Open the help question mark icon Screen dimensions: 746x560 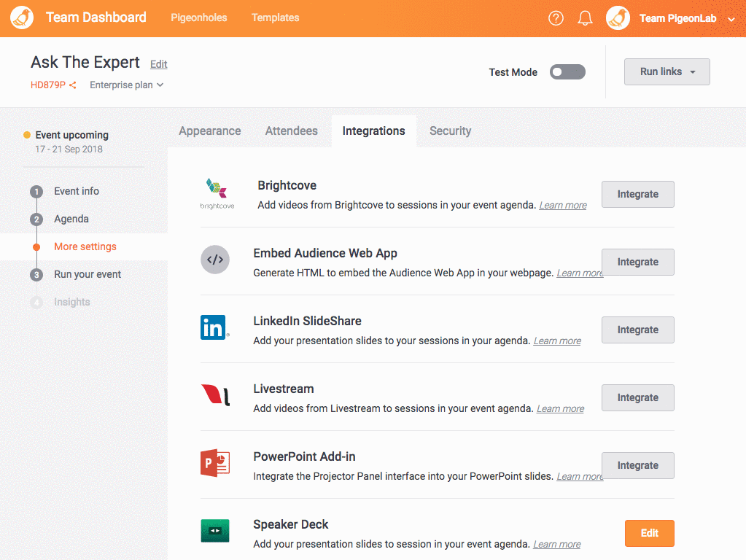pyautogui.click(x=556, y=18)
